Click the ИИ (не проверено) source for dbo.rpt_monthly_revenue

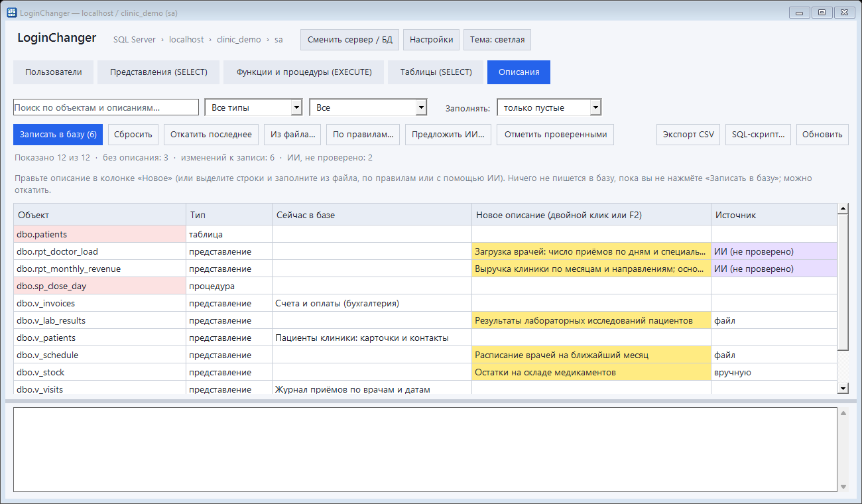[774, 269]
